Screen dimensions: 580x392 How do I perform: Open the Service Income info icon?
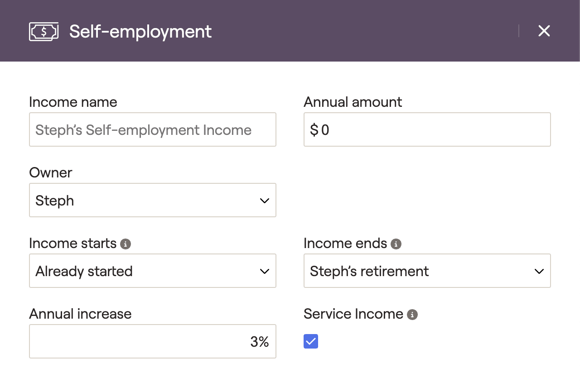(x=412, y=315)
